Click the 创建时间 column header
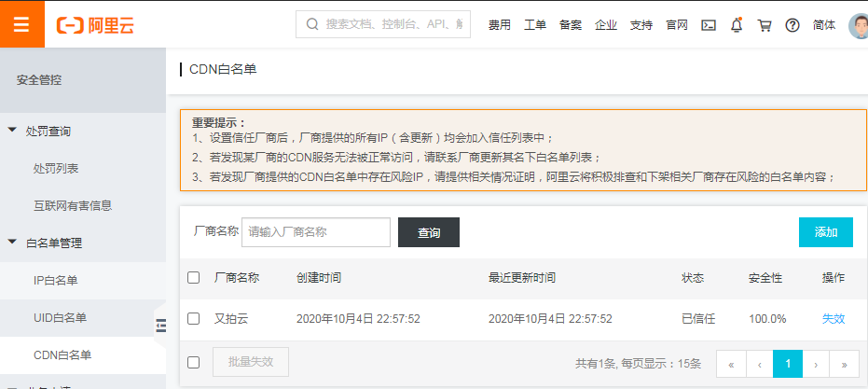 [x=319, y=278]
